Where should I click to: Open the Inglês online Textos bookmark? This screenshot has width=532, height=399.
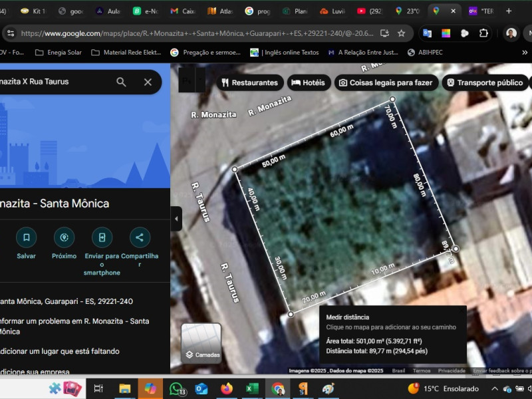pyautogui.click(x=285, y=53)
